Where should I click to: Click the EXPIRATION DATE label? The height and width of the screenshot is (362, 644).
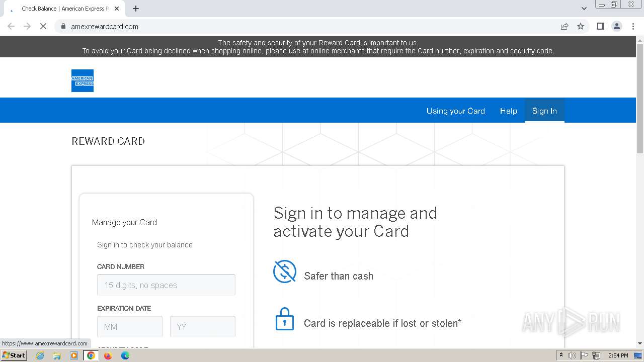click(x=124, y=308)
